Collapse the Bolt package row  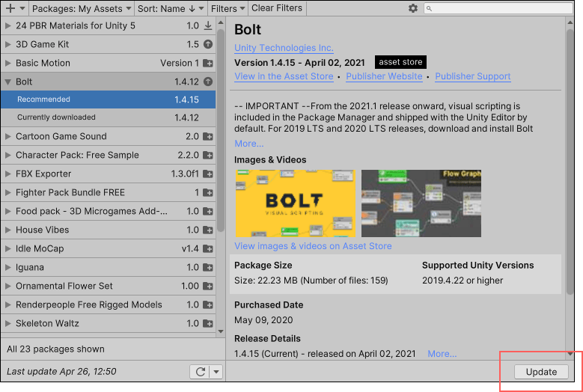[7, 82]
